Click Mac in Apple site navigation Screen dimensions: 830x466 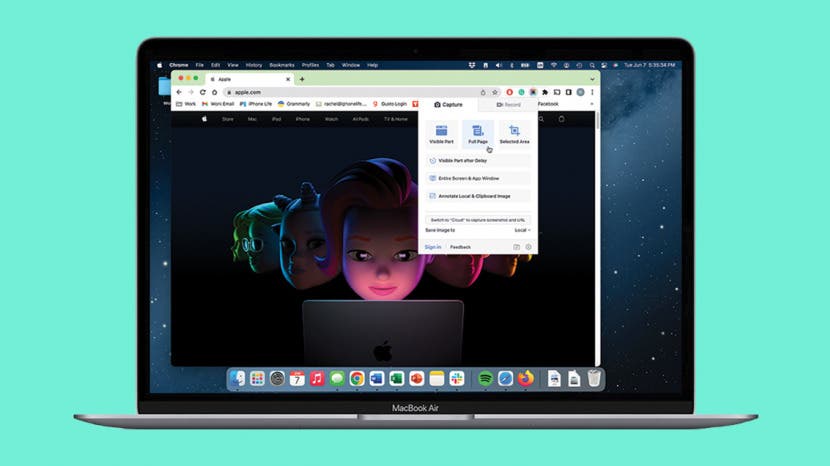pos(252,119)
